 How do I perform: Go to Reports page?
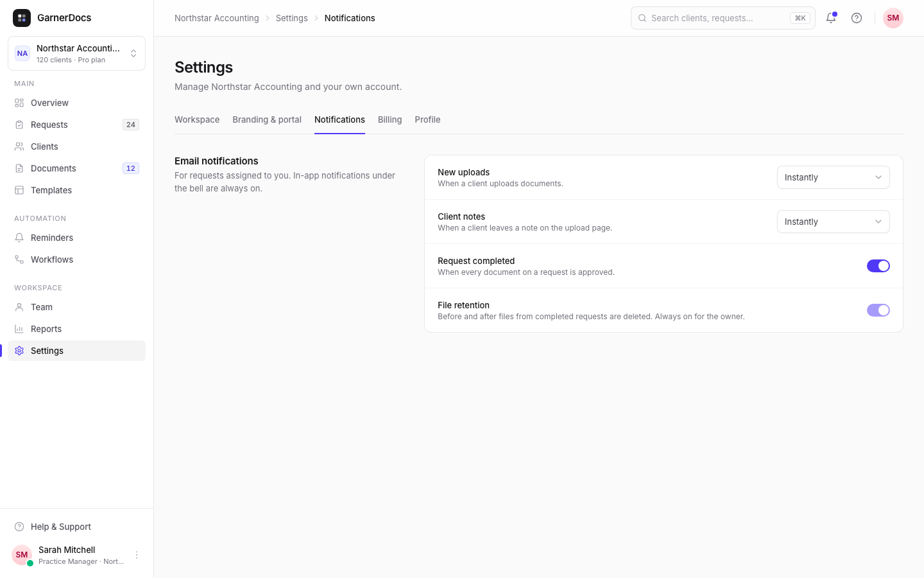[x=76, y=329]
